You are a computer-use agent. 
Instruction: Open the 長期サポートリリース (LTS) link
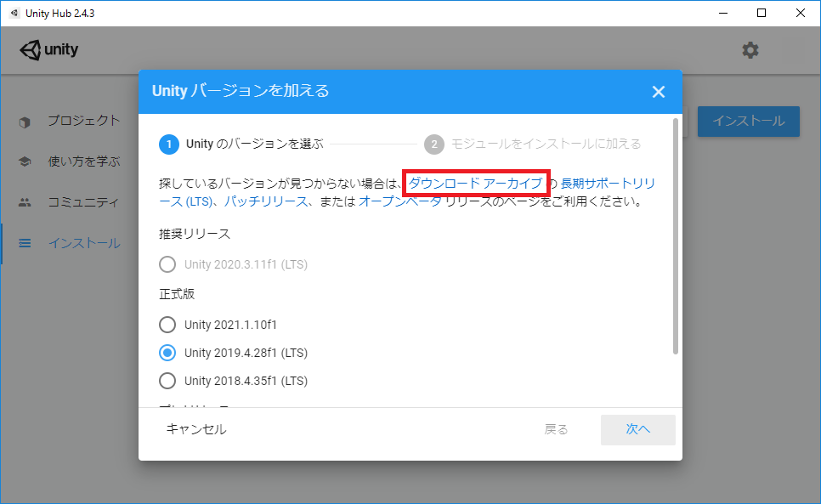click(608, 184)
